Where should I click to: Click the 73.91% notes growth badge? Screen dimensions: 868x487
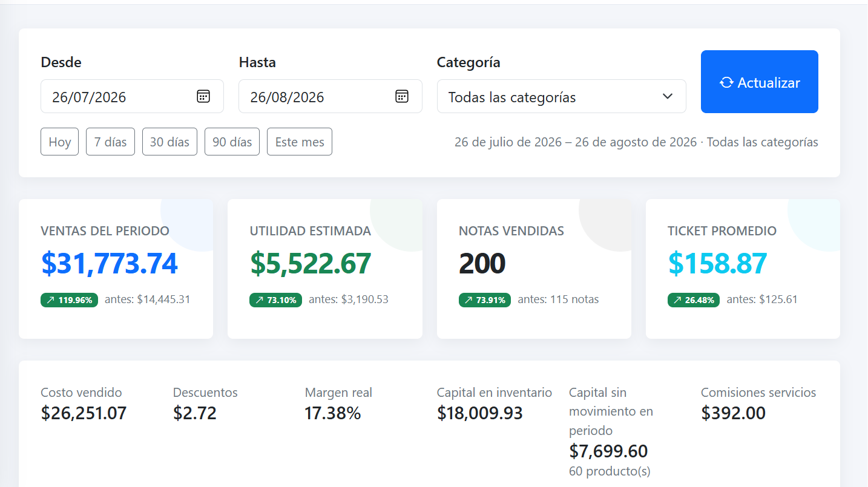(485, 300)
